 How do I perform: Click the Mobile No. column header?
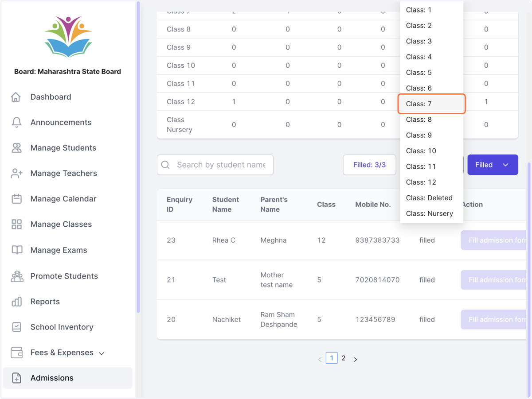[373, 205]
